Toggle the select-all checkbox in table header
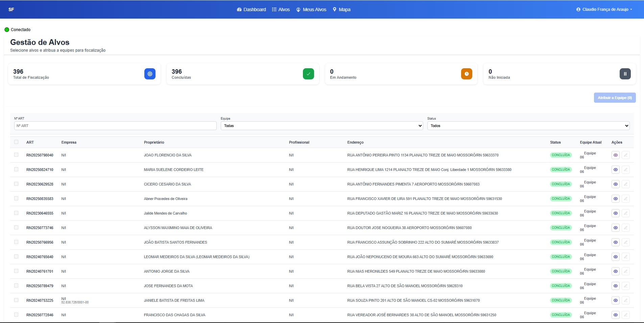This screenshot has height=323, width=644. coord(16,142)
